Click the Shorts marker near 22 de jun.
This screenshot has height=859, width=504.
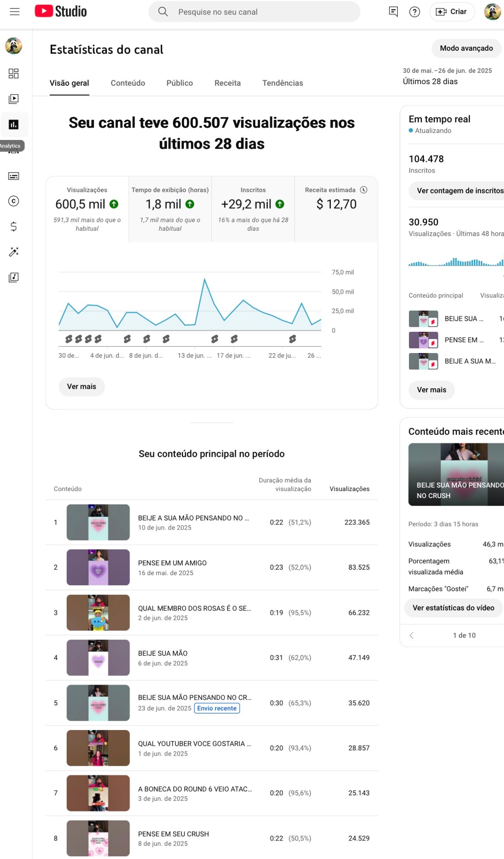pyautogui.click(x=292, y=338)
